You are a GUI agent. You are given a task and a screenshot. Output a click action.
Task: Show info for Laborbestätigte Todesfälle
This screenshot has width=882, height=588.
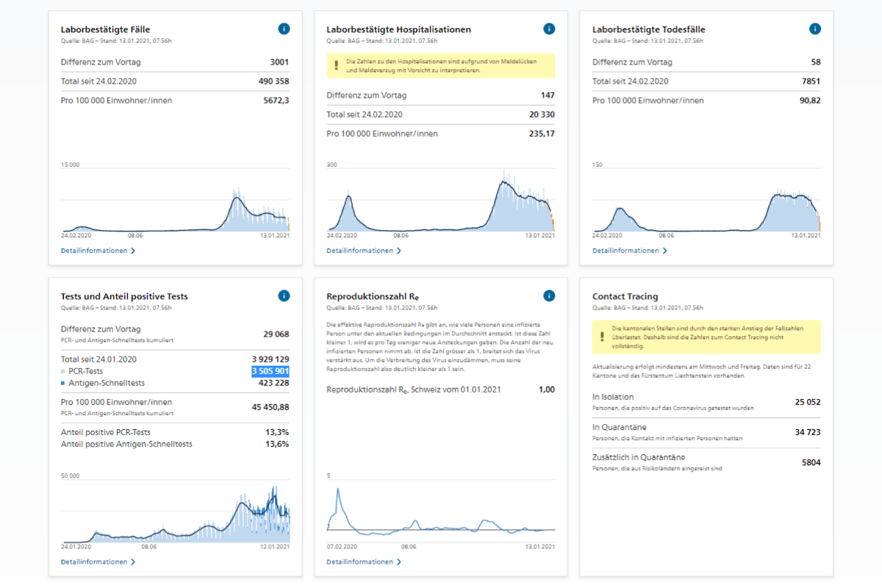tap(815, 29)
